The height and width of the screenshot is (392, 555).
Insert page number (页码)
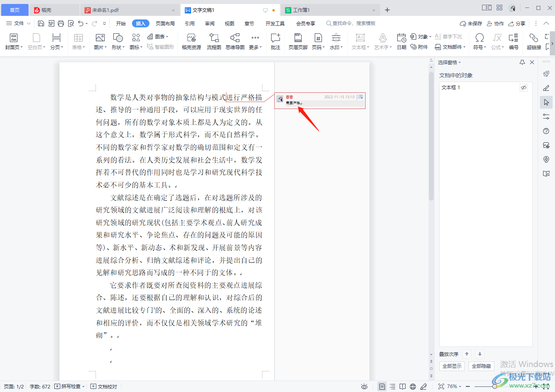[x=318, y=42]
